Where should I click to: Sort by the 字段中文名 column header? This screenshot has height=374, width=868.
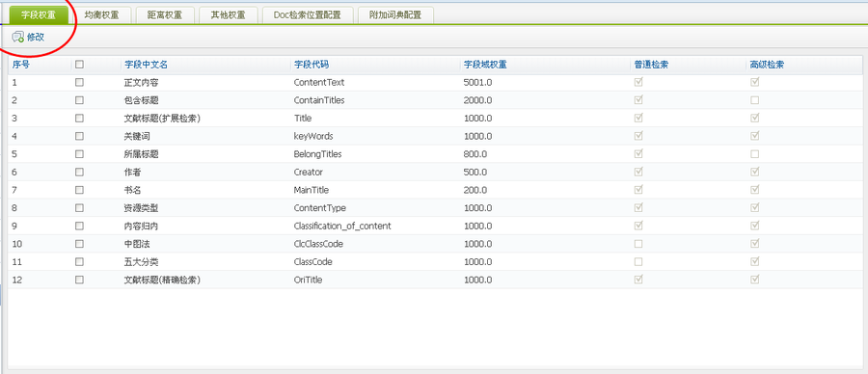(147, 65)
